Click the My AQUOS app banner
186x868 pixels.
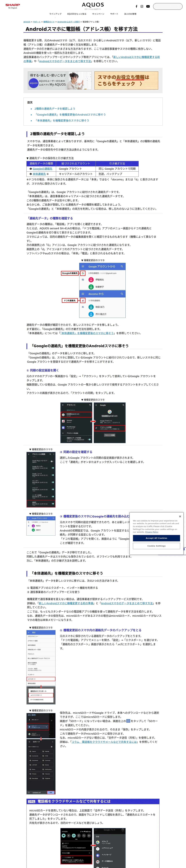(x=60, y=81)
